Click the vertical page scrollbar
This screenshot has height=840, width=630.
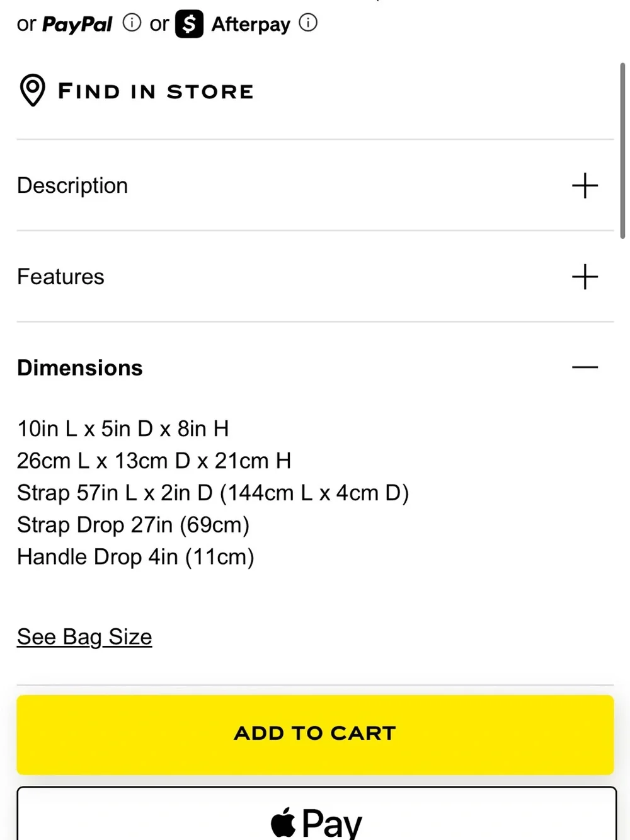pyautogui.click(x=622, y=151)
